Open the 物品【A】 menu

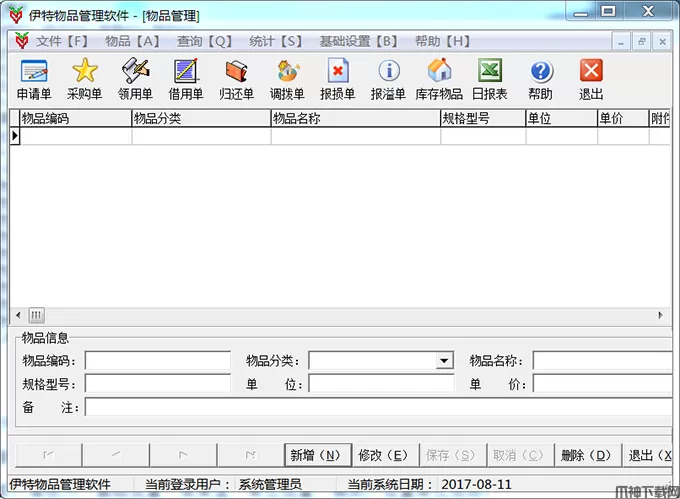132,41
